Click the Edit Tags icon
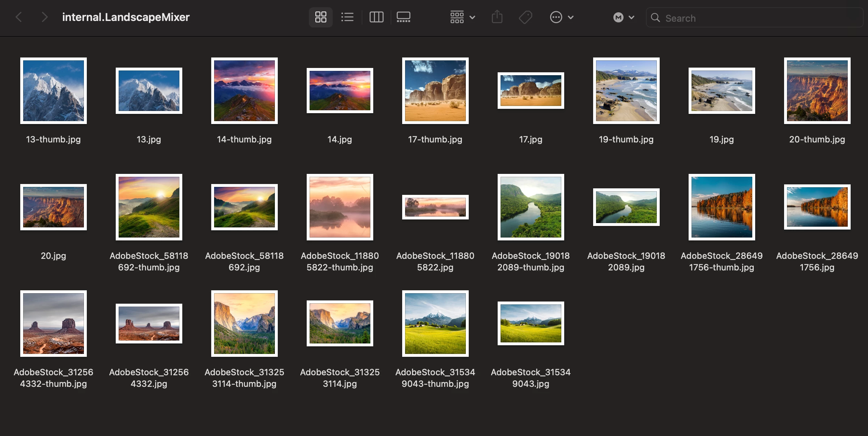 coord(525,17)
